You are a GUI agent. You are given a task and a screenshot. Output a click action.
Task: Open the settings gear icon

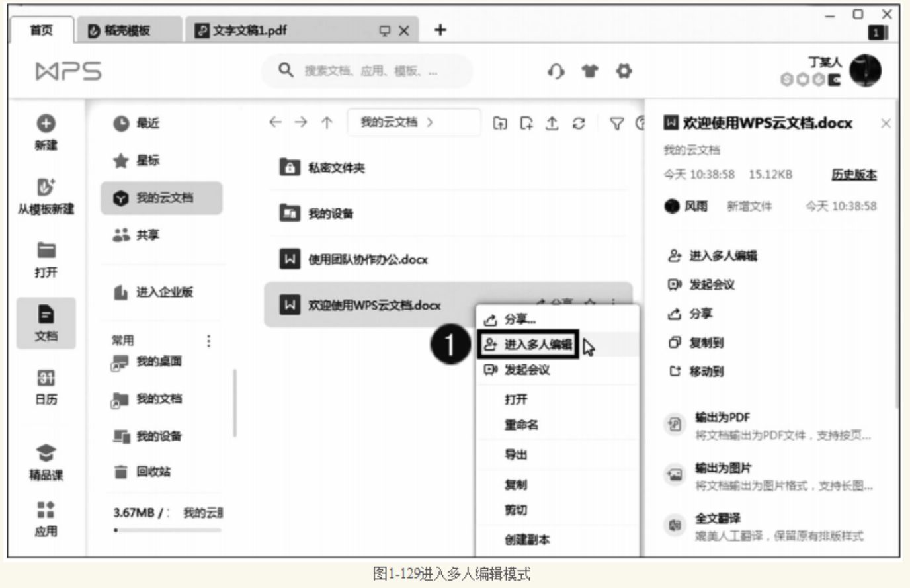pos(624,71)
